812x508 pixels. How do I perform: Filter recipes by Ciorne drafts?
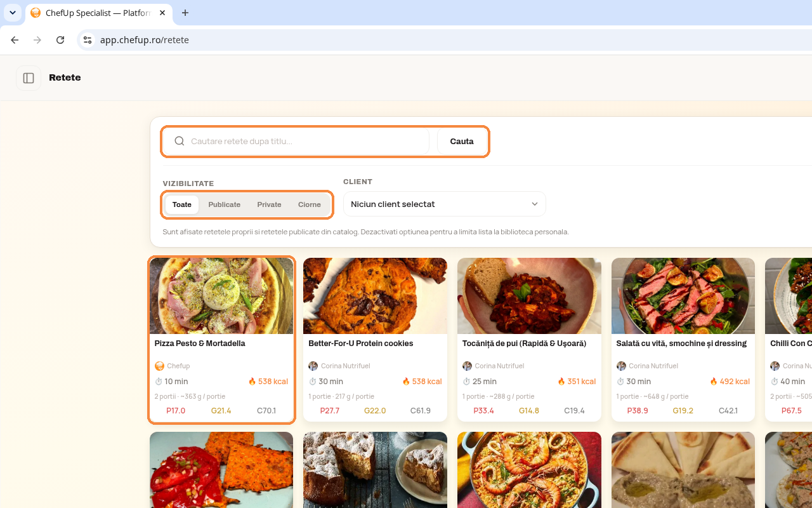click(x=310, y=204)
